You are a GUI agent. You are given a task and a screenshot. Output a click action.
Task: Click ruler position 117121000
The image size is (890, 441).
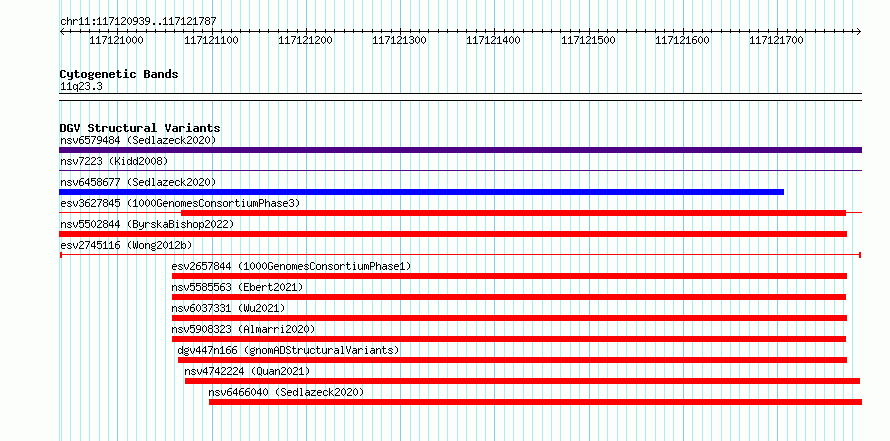point(117,41)
